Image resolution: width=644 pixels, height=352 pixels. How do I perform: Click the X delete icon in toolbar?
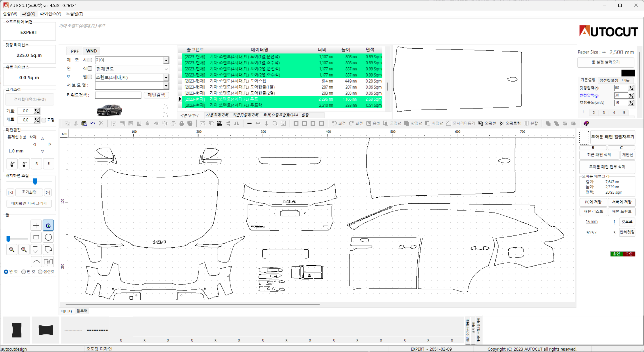(101, 123)
